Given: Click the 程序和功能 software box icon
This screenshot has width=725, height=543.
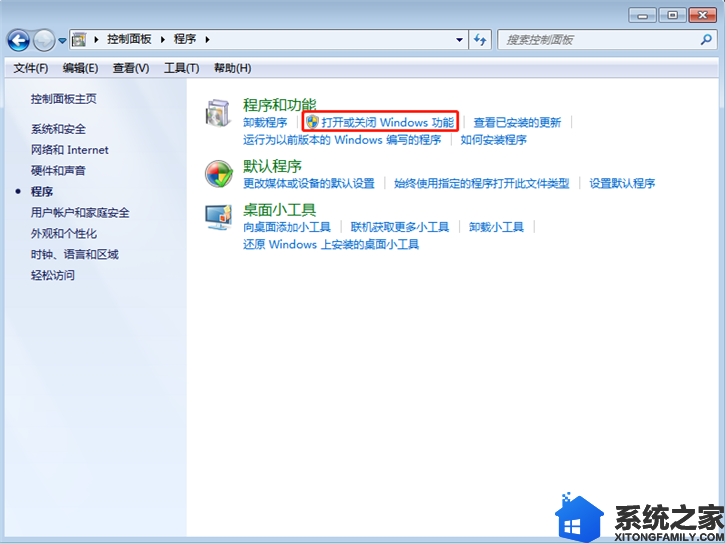Looking at the screenshot, I should 218,113.
